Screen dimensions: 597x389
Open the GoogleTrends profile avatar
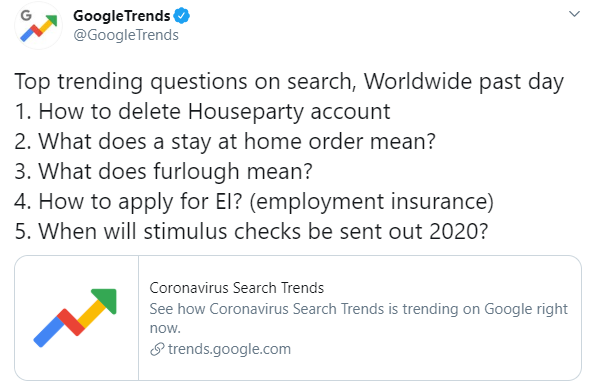[38, 26]
